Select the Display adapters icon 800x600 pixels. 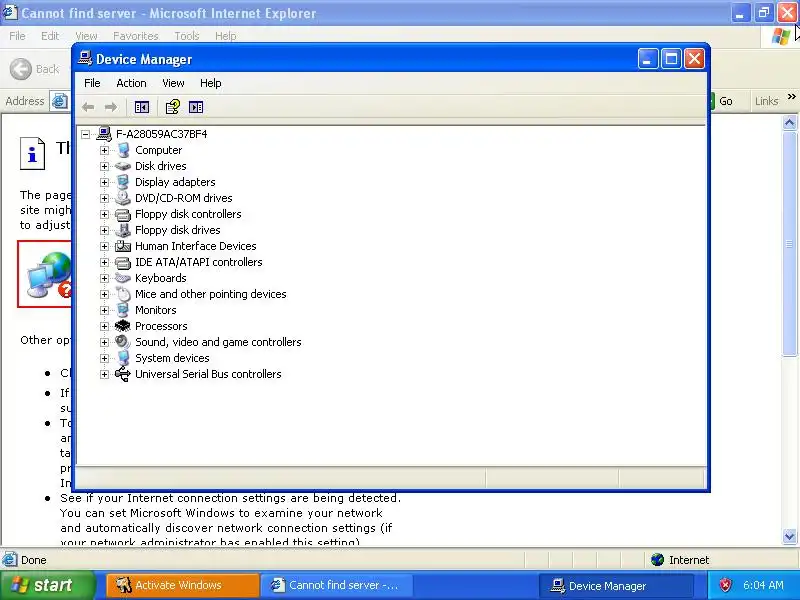click(x=123, y=182)
